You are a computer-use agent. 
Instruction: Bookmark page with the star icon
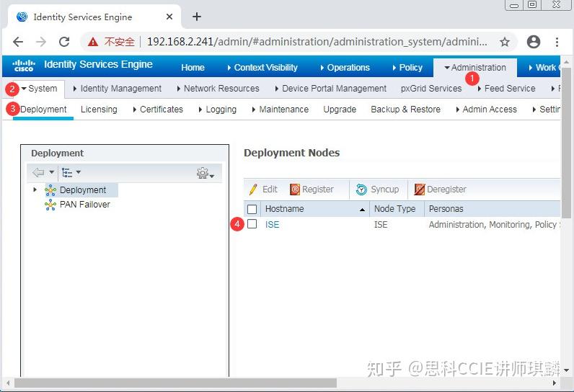[505, 42]
